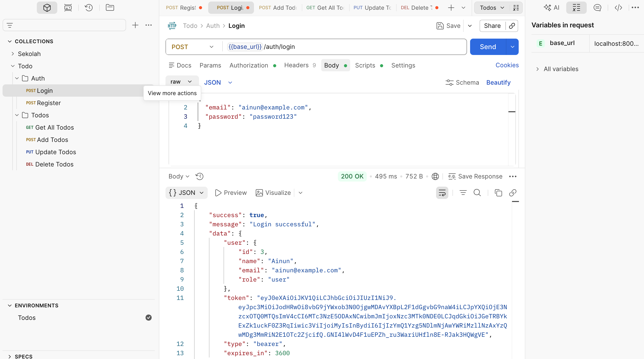Click the Save button

(448, 26)
